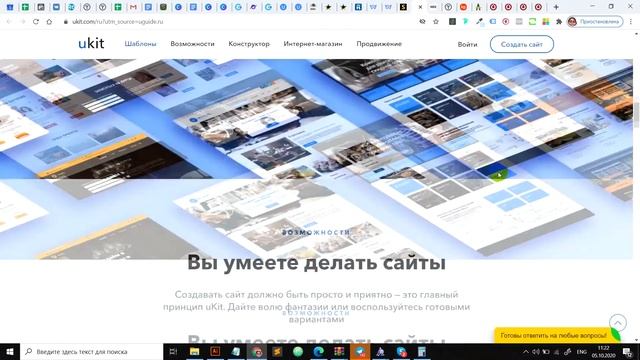Open Calculator from the taskbar
Image resolution: width=640 pixels, height=360 pixels.
pyautogui.click(x=422, y=351)
